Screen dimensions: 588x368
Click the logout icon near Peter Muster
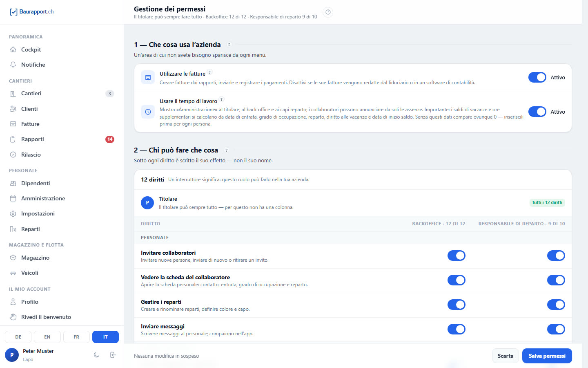[113, 355]
